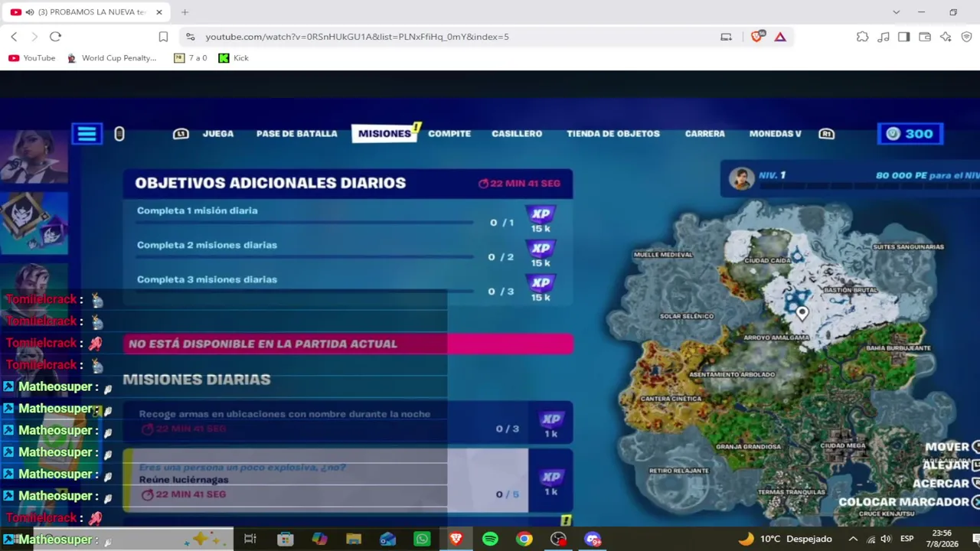The width and height of the screenshot is (980, 551).
Task: Open Leo AI sparkle icon
Action: tap(946, 37)
